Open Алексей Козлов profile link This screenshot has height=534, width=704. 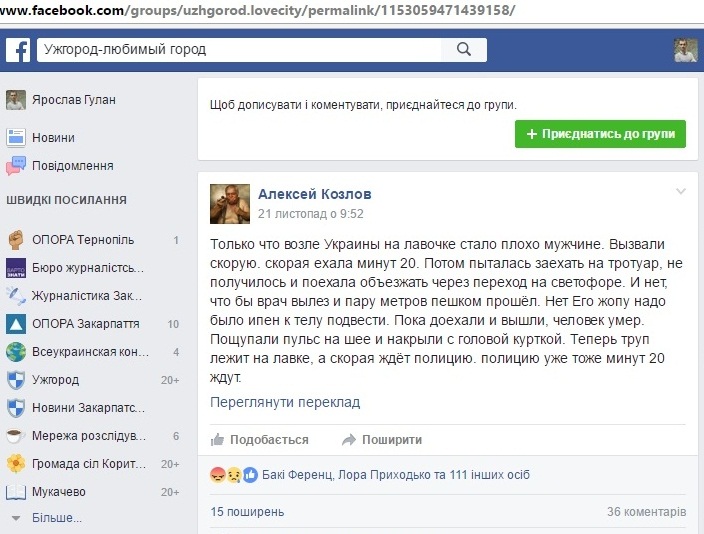pyautogui.click(x=315, y=194)
